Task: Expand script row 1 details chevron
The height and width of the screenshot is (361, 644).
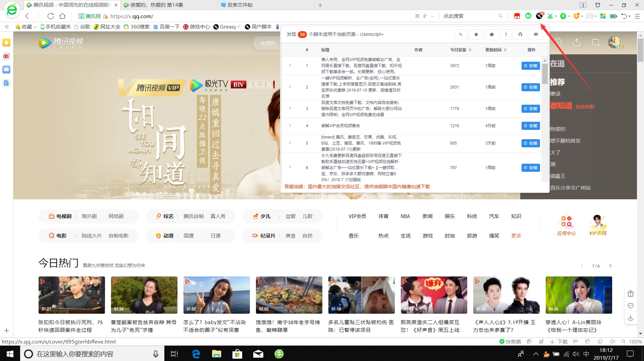Action: (x=290, y=65)
